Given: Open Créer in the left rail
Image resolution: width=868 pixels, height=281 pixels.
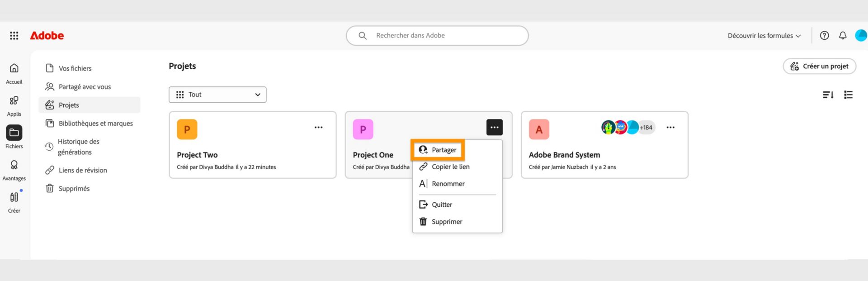Looking at the screenshot, I should (14, 202).
